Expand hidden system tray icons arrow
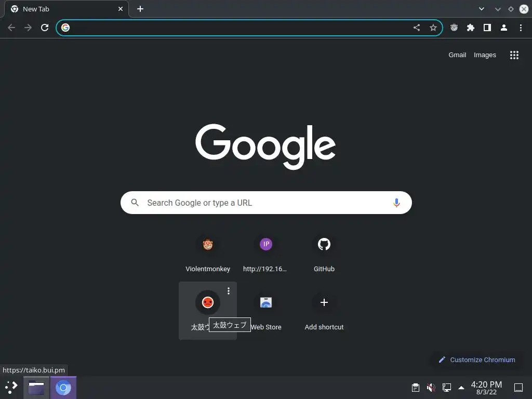Image resolution: width=532 pixels, height=399 pixels. (461, 388)
